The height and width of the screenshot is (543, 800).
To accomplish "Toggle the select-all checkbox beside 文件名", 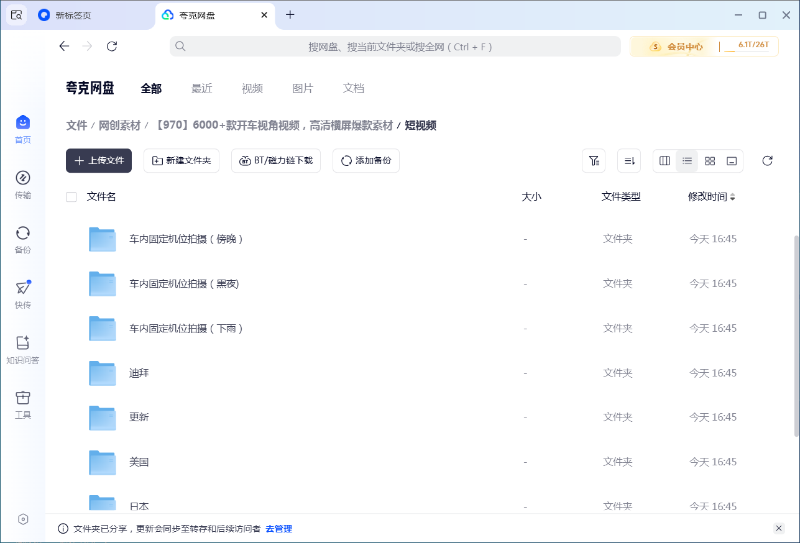I will point(71,197).
